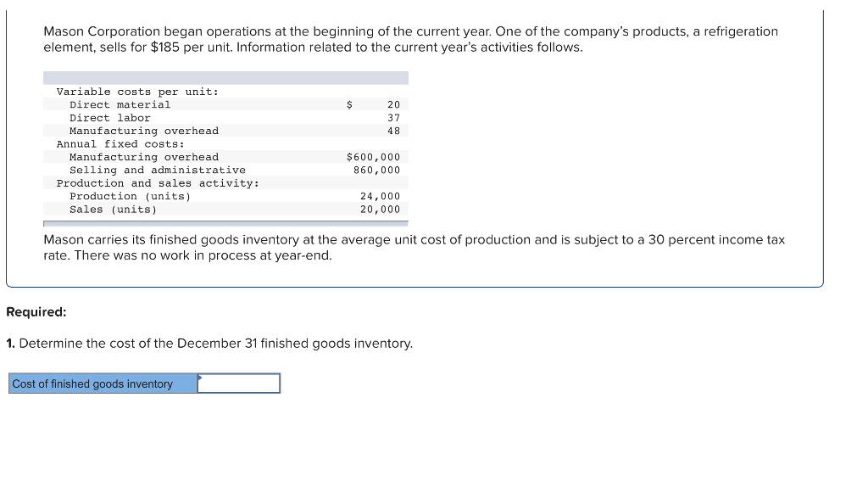
Task: Click the $600,000 fixed overhead value
Action: pos(373,157)
